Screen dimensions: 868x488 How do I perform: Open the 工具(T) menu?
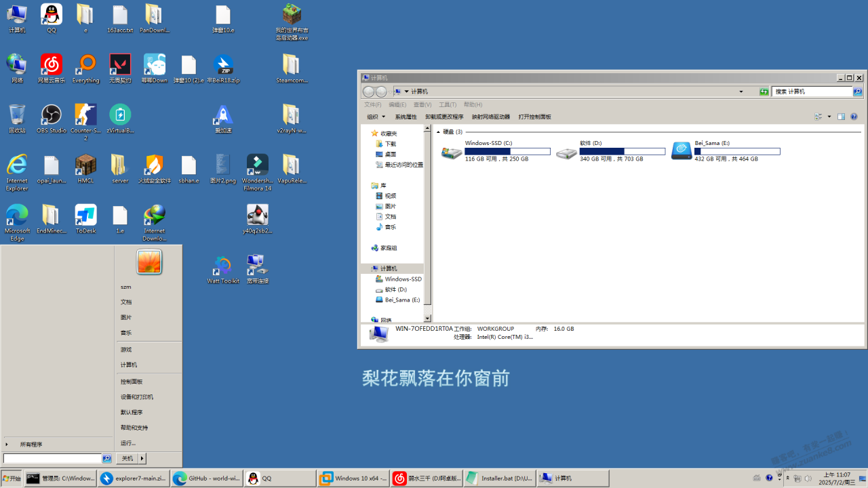tap(448, 104)
